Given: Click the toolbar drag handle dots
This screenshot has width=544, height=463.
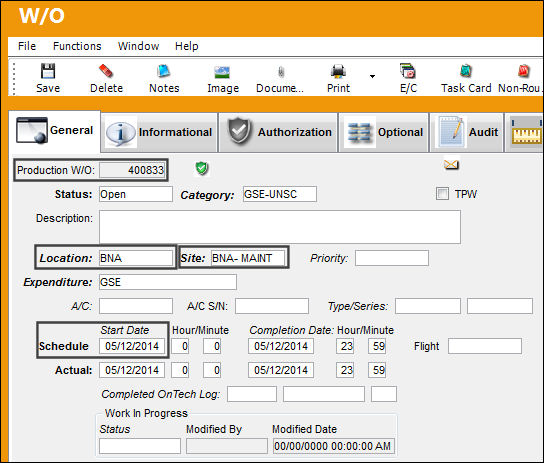Looking at the screenshot, I should (14, 78).
